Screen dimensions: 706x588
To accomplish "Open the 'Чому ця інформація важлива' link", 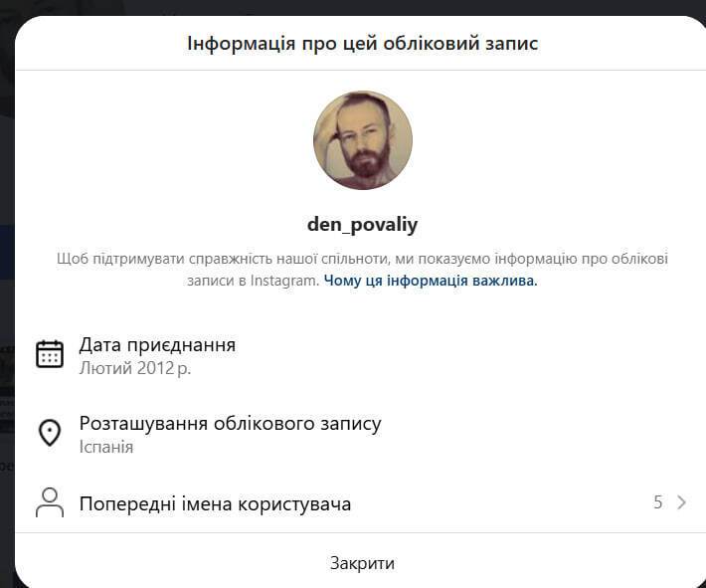I will coord(431,281).
